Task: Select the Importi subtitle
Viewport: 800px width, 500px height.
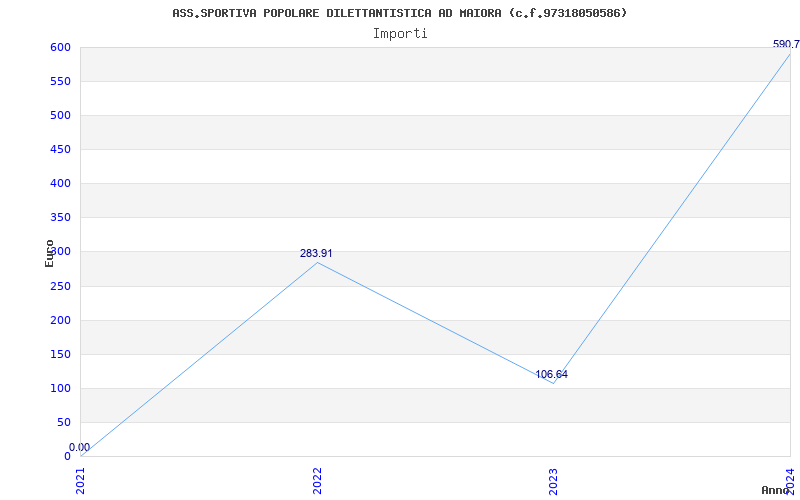Action: [x=400, y=34]
